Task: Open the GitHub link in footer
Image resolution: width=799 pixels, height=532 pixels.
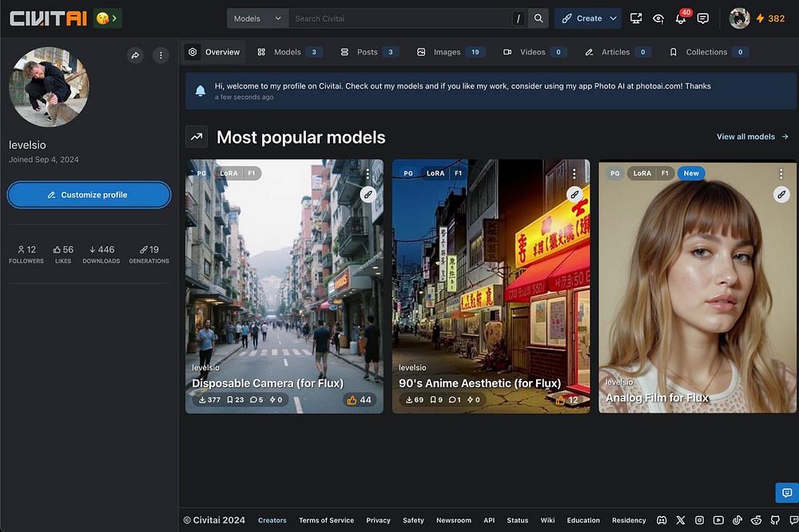Action: pos(775,520)
